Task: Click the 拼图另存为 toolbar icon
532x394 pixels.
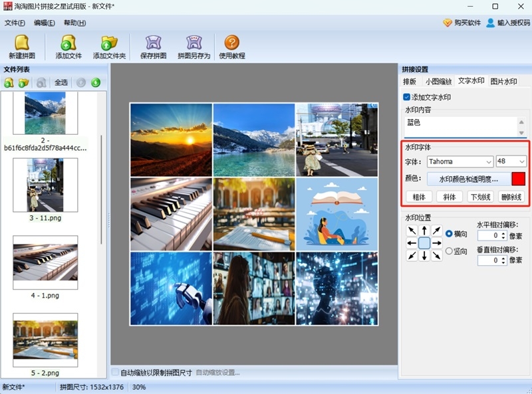Action: [194, 47]
